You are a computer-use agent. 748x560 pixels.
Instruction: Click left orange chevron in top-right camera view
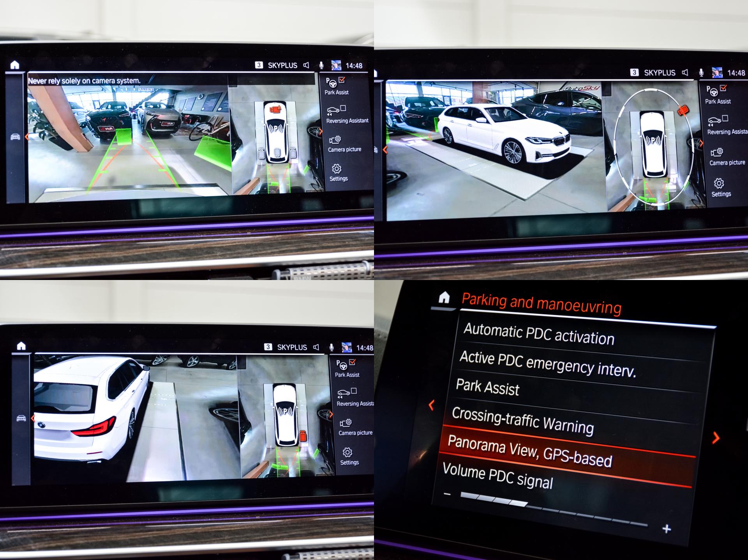385,150
